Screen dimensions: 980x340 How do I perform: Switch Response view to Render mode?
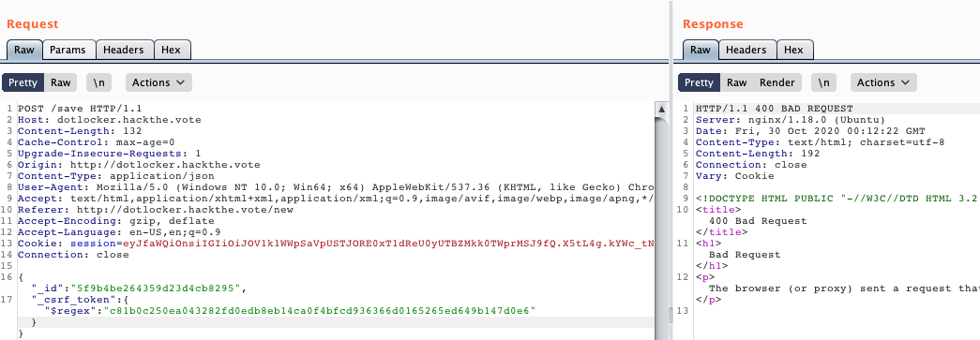[776, 82]
